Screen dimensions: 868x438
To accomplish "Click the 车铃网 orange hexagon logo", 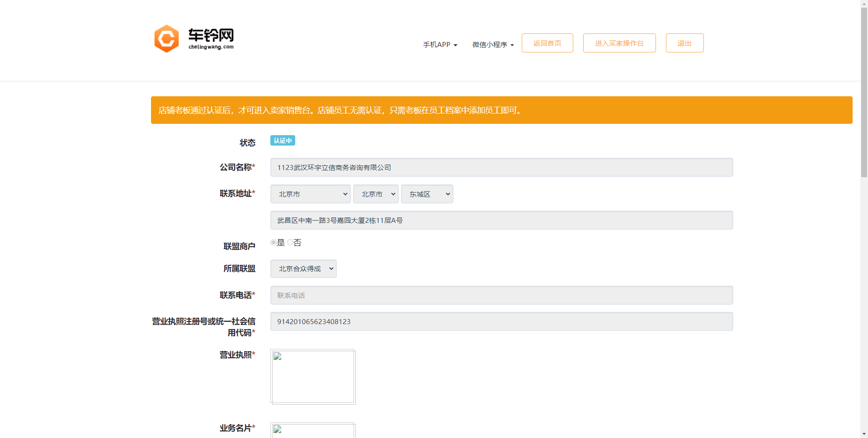I will click(167, 39).
